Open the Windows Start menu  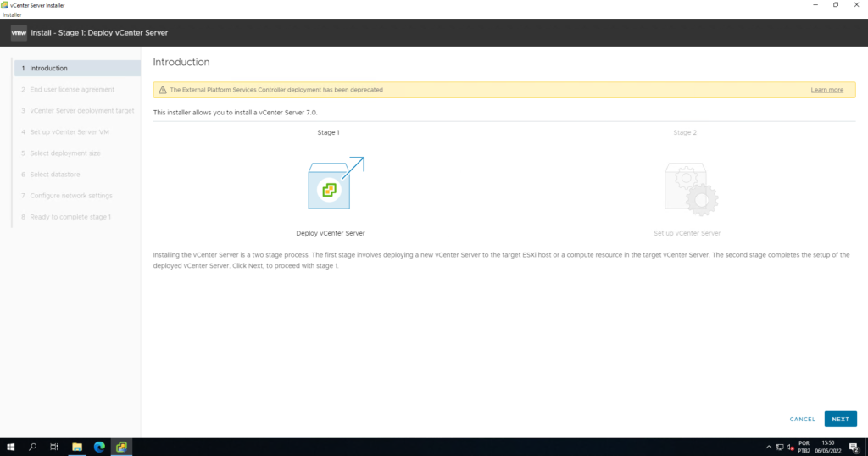(x=10, y=447)
